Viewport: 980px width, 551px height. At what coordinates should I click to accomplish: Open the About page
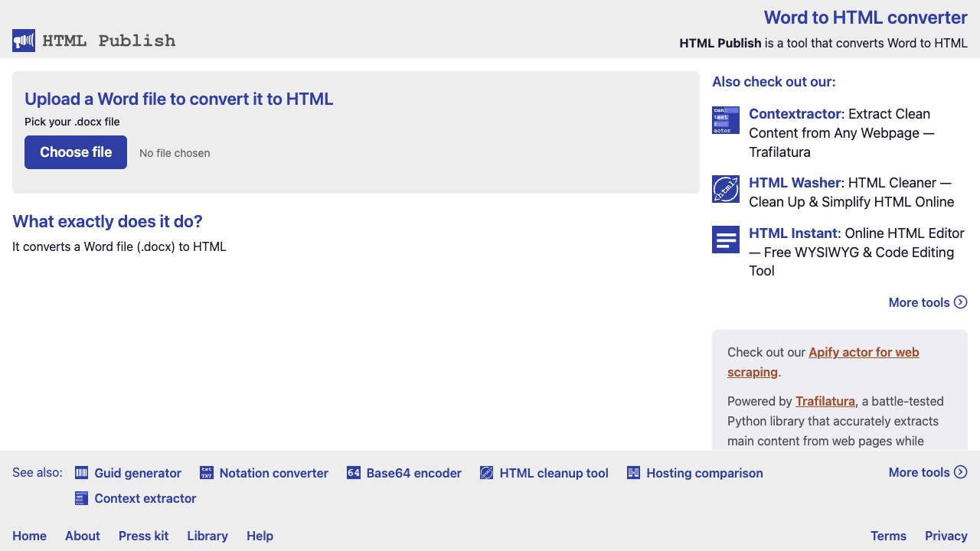(83, 536)
